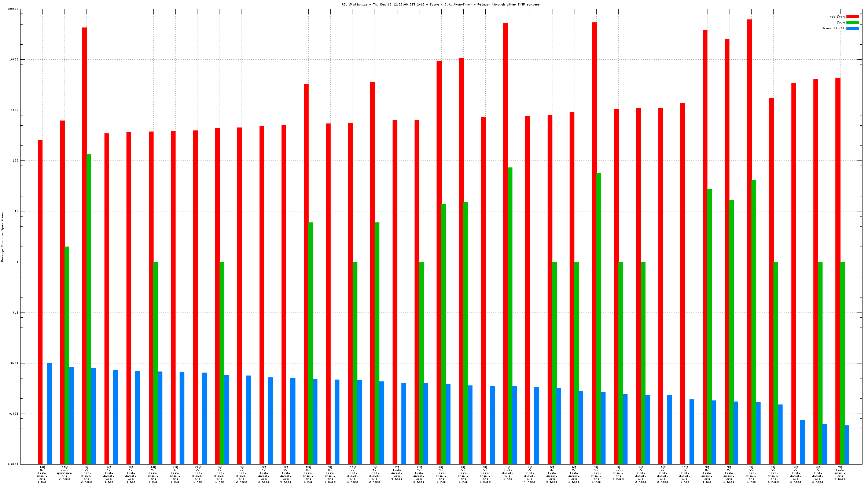Click the 100000 tick on the y-axis
Image resolution: width=868 pixels, height=488 pixels.
point(13,9)
